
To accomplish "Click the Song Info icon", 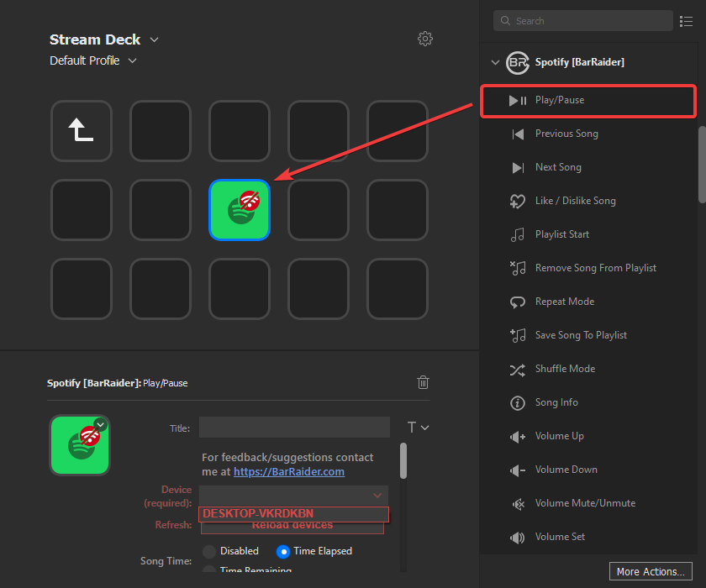I will tap(518, 403).
